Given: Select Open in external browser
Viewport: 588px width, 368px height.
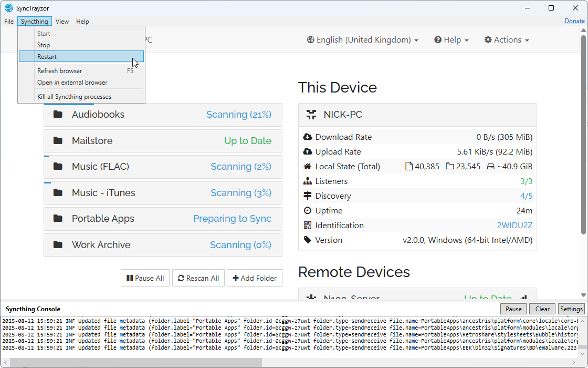Looking at the screenshot, I should [81, 83].
